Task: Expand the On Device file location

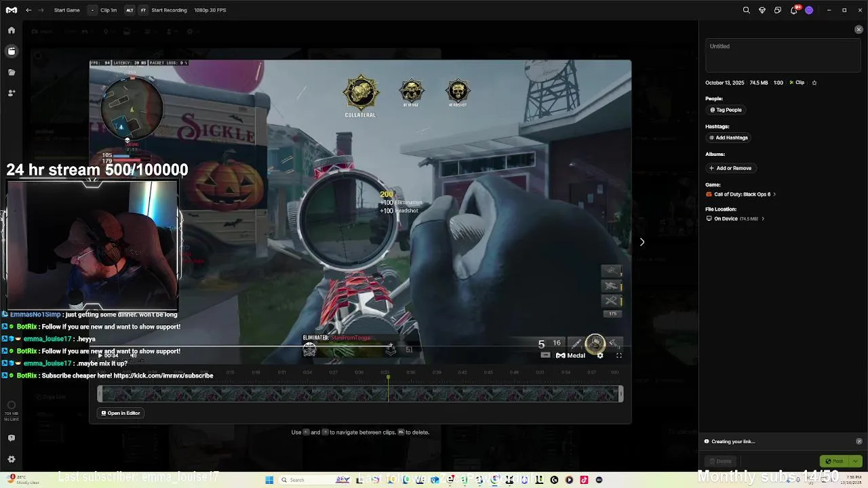Action: pyautogui.click(x=736, y=219)
